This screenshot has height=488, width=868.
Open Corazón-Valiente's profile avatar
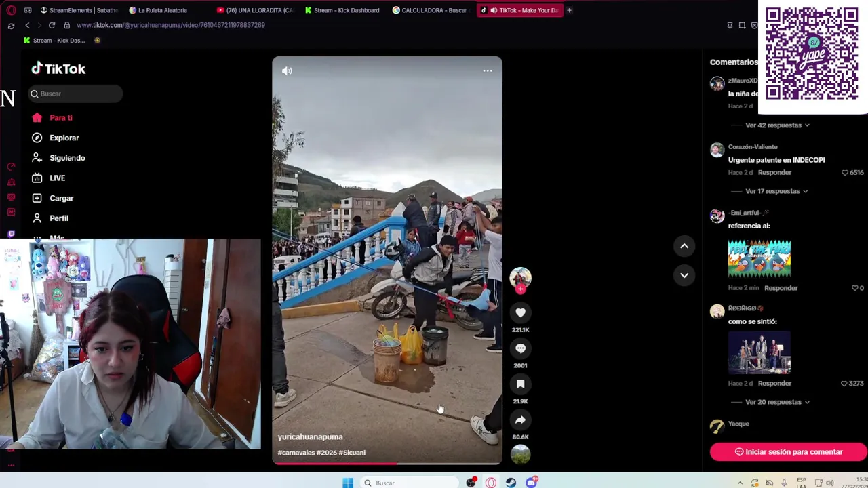717,150
